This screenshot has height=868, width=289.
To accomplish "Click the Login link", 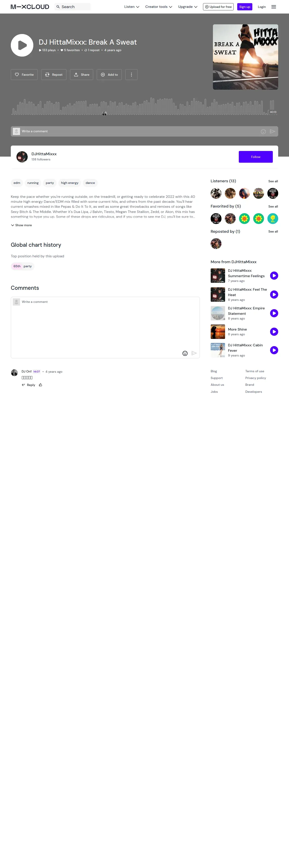I will click(x=262, y=7).
